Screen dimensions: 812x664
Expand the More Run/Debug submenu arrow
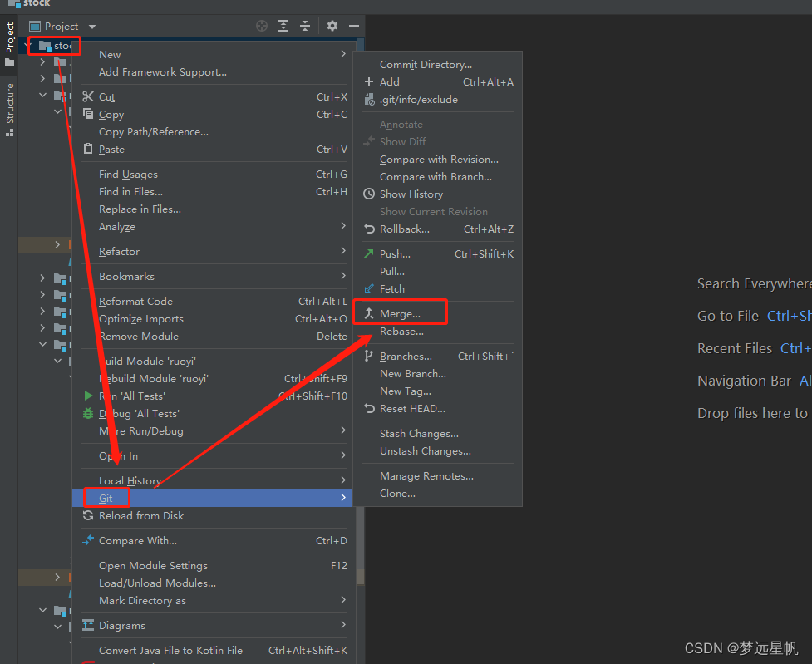pos(343,430)
